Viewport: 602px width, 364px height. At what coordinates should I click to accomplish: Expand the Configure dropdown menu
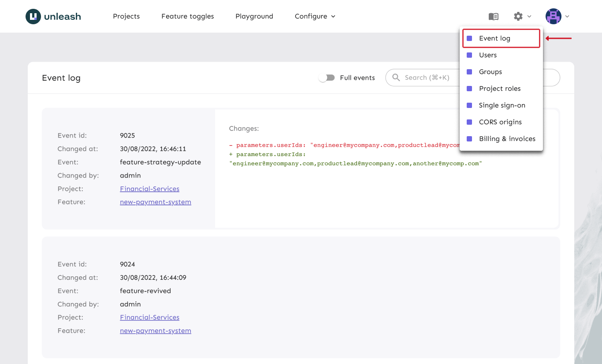pos(315,16)
